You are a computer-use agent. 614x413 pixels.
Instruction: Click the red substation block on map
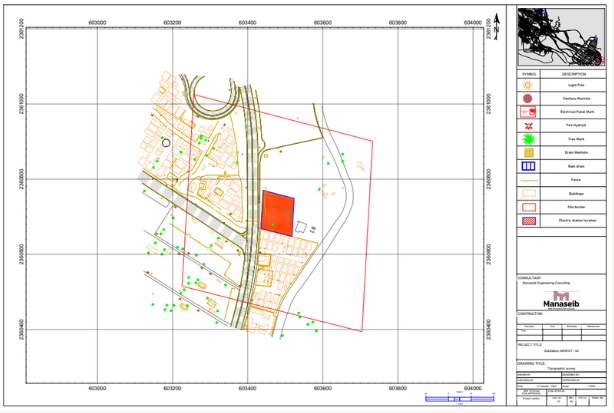pyautogui.click(x=278, y=213)
